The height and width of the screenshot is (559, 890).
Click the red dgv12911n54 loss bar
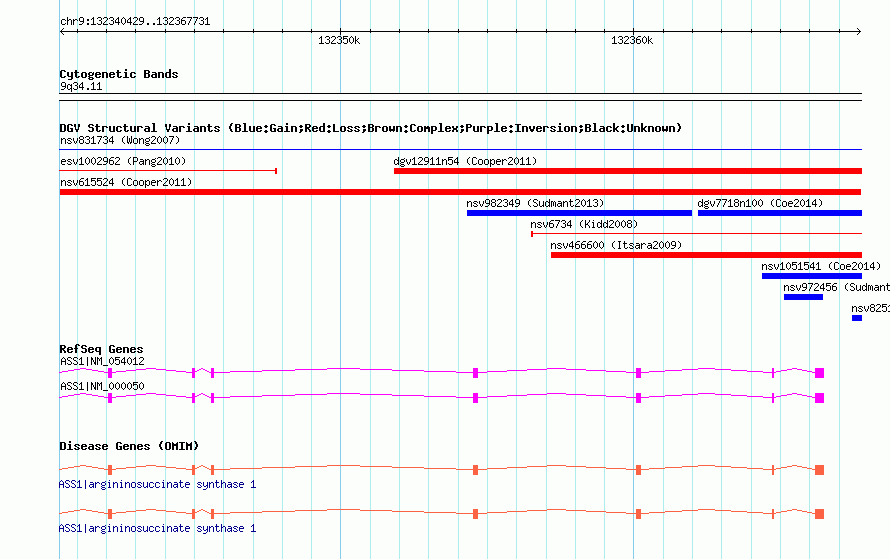pos(628,171)
